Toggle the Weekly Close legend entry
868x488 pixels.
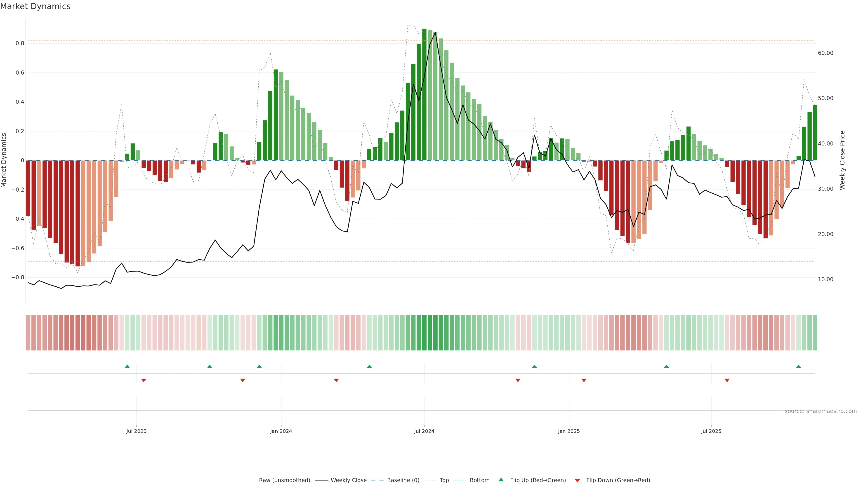(348, 480)
